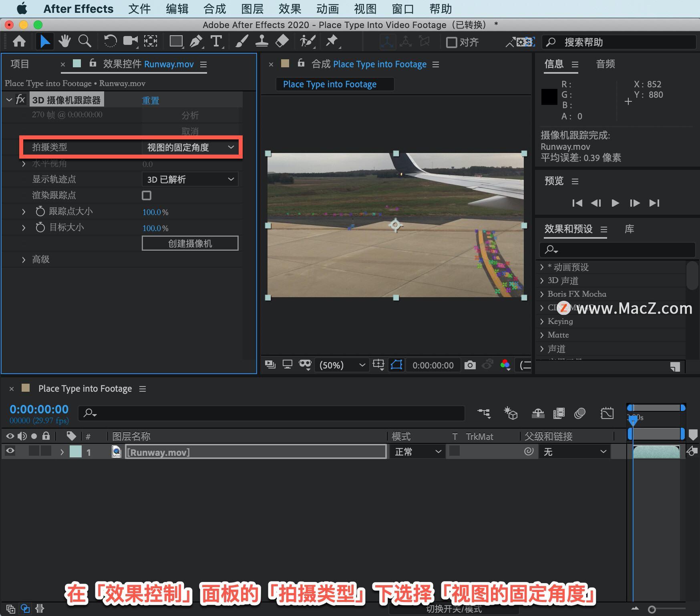Image resolution: width=700 pixels, height=616 pixels.
Task: Click the timeline zoom slider handle
Action: coord(652,609)
